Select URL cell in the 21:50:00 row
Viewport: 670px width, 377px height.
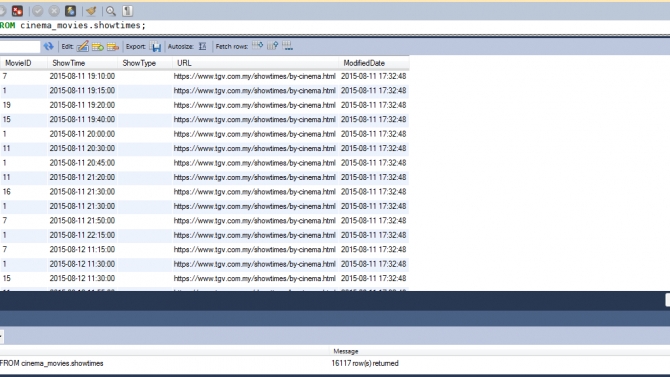(255, 221)
